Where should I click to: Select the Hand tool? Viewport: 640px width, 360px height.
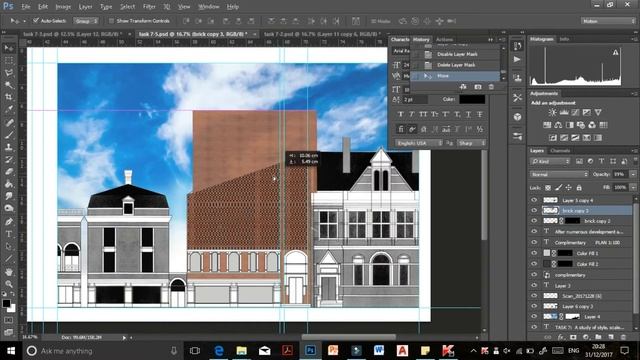click(x=9, y=271)
